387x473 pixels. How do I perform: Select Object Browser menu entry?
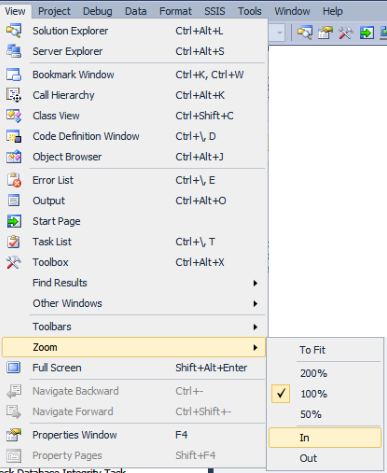[x=134, y=157]
